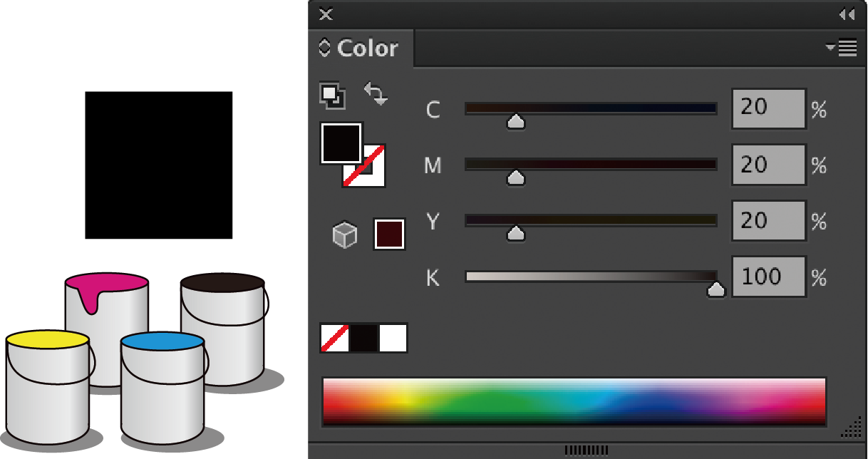Click the out-of-gamut cube warning icon
The height and width of the screenshot is (459, 868).
point(345,235)
